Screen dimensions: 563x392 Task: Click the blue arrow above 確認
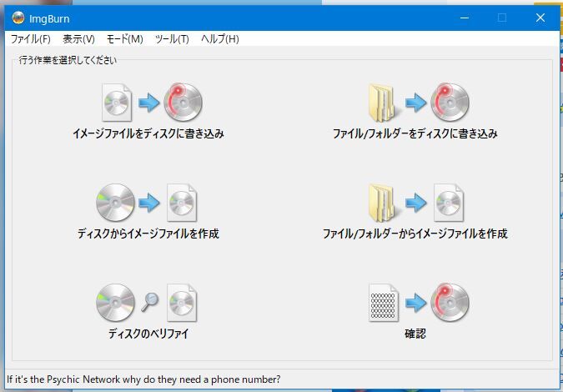coord(416,304)
